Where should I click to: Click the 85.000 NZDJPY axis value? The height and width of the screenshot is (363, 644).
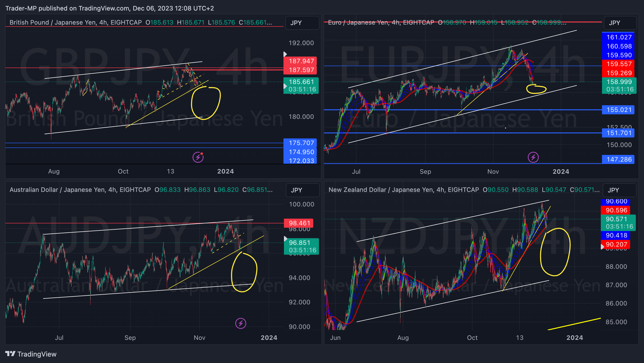pyautogui.click(x=616, y=322)
